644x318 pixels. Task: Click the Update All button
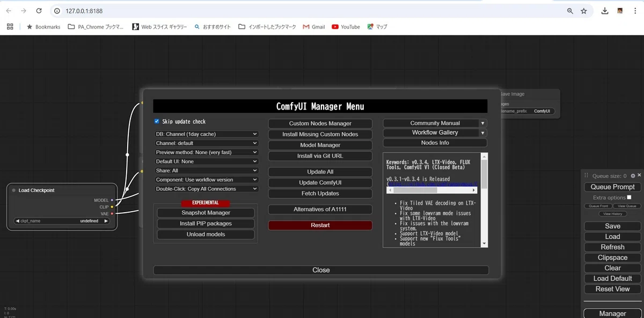pyautogui.click(x=320, y=172)
